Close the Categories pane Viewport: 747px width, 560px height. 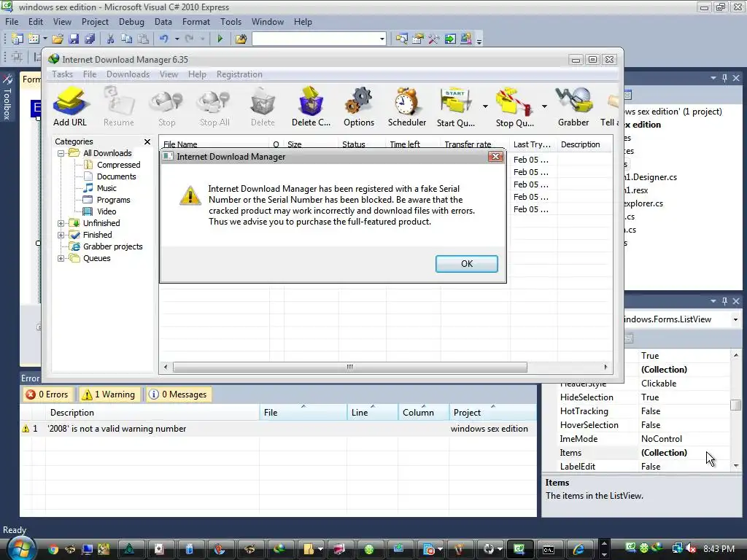tap(147, 142)
